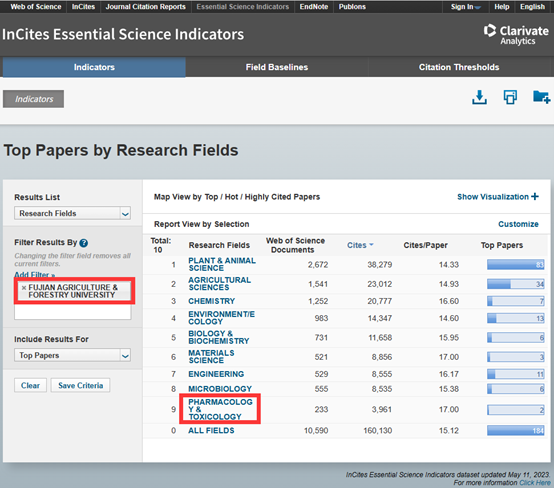Viewport: 554px width, 488px height.
Task: Remove the Fujian Agriculture & Forestry University filter
Action: (x=24, y=288)
